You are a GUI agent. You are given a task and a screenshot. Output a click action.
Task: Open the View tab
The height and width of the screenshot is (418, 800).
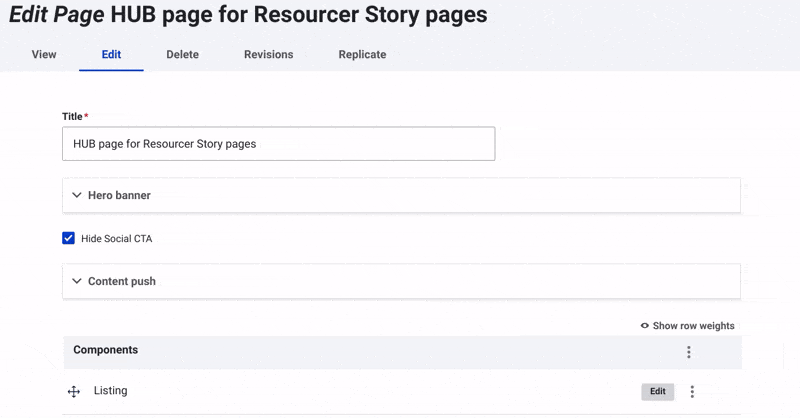[x=44, y=55]
